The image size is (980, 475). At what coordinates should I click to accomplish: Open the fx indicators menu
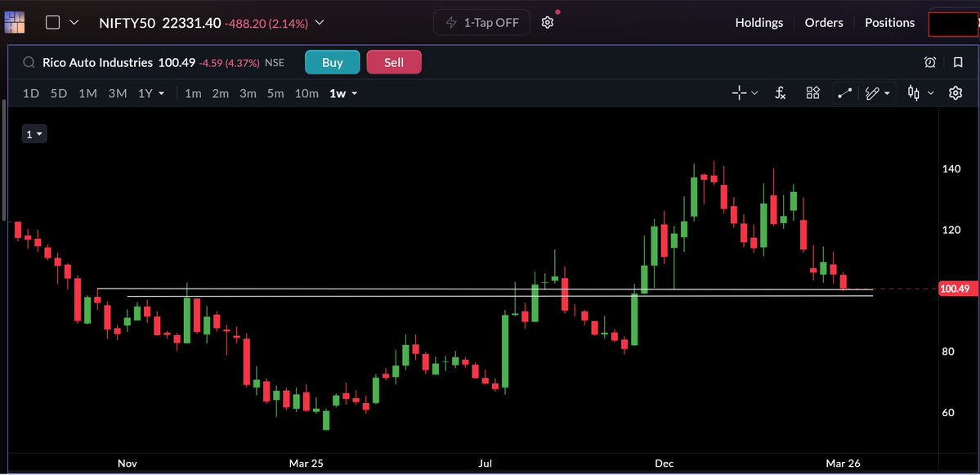(x=780, y=93)
